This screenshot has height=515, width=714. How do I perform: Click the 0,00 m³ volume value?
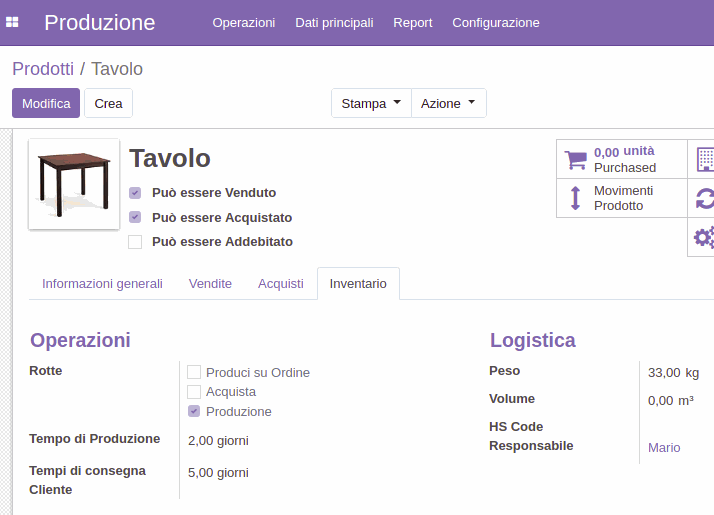(671, 401)
